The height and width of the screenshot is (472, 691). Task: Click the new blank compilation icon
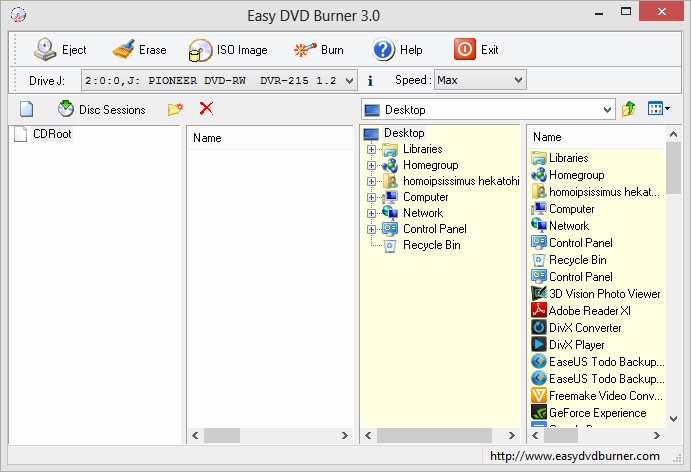coord(26,109)
